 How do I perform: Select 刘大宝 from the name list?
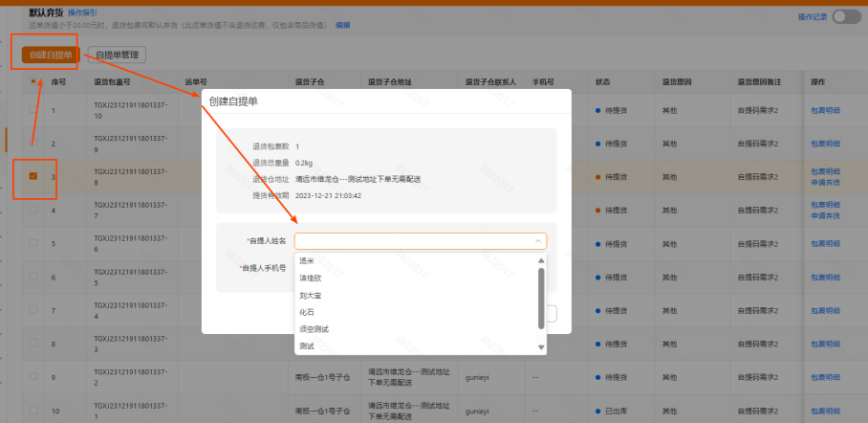tap(309, 295)
